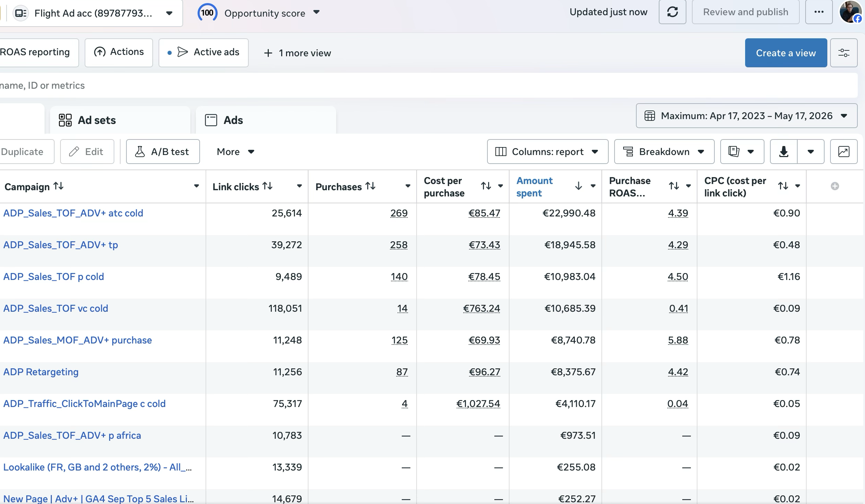This screenshot has width=865, height=504.
Task: Click the 269 purchases value
Action: click(399, 213)
